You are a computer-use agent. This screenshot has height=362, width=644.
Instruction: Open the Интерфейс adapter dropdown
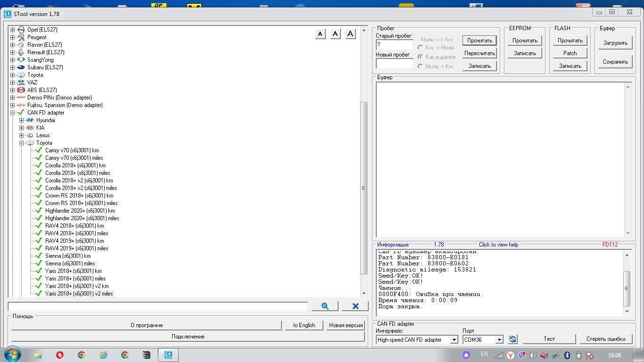click(454, 339)
